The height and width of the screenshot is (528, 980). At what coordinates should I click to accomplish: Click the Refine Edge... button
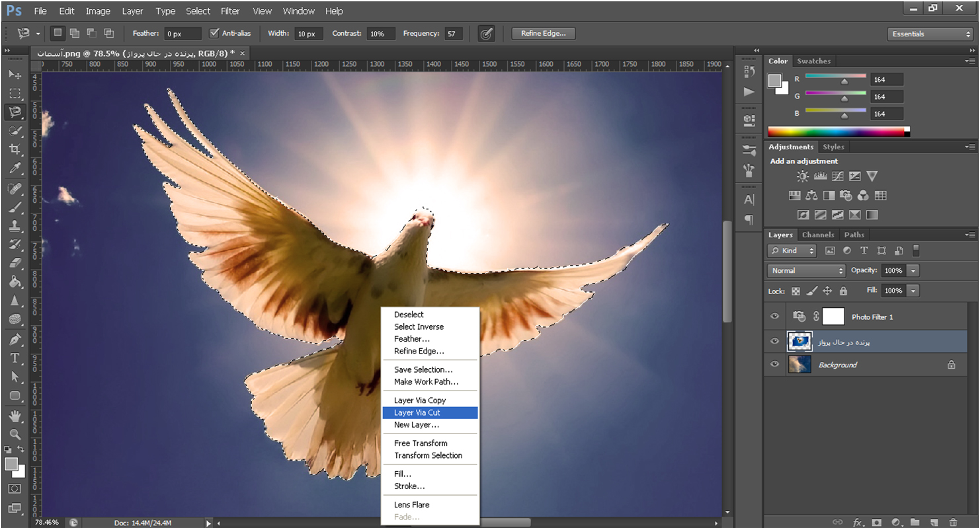544,34
